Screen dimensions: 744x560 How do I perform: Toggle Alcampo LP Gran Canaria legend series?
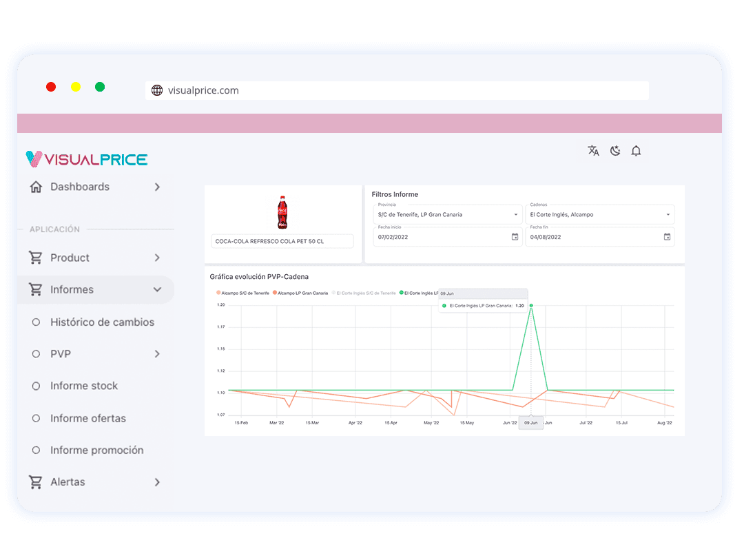pyautogui.click(x=300, y=293)
